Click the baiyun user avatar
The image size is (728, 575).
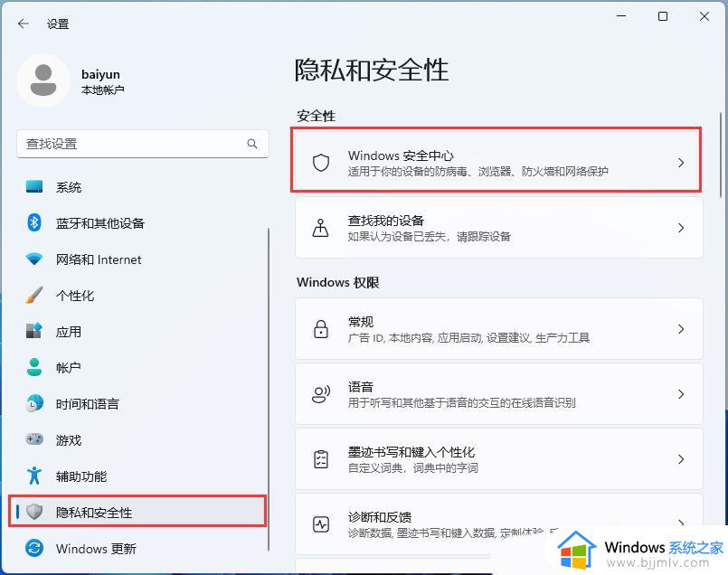(43, 80)
